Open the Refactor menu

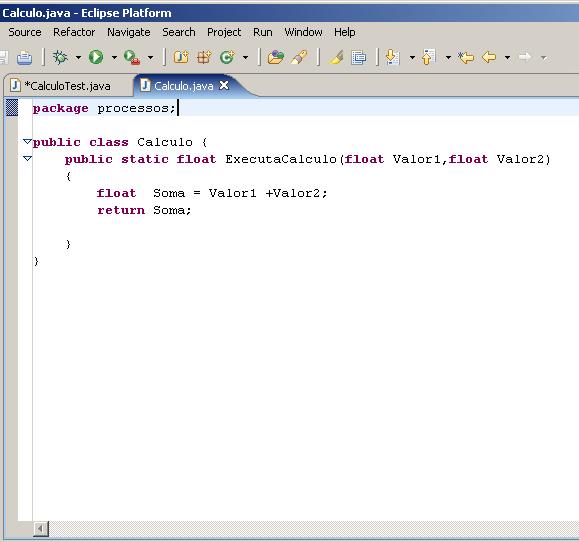(74, 32)
